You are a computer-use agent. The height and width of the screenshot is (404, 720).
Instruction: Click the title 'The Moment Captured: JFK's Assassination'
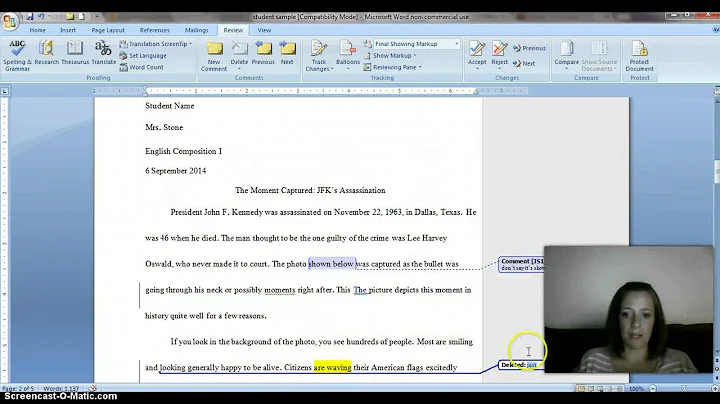[310, 191]
